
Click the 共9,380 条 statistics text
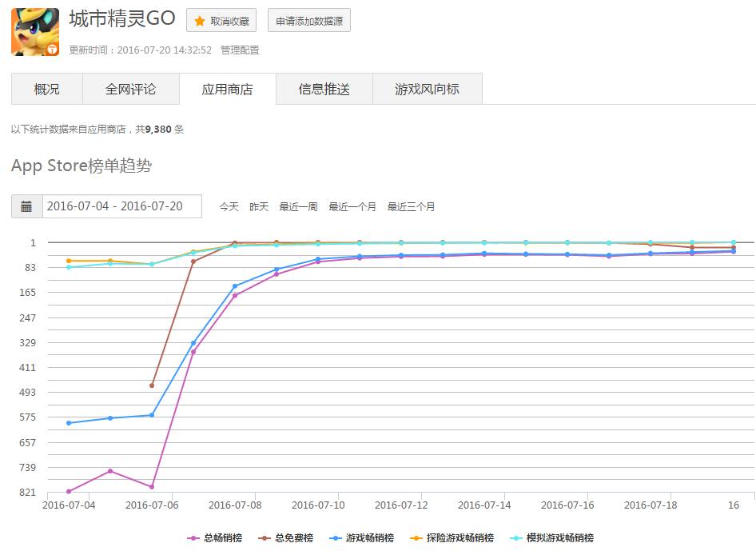(x=160, y=130)
